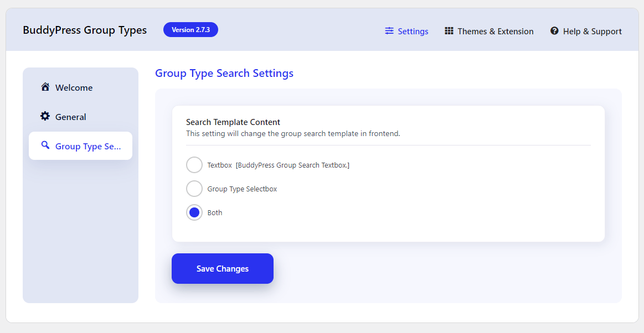Click the Themes & Extension grid icon
The width and height of the screenshot is (644, 333).
click(x=449, y=31)
